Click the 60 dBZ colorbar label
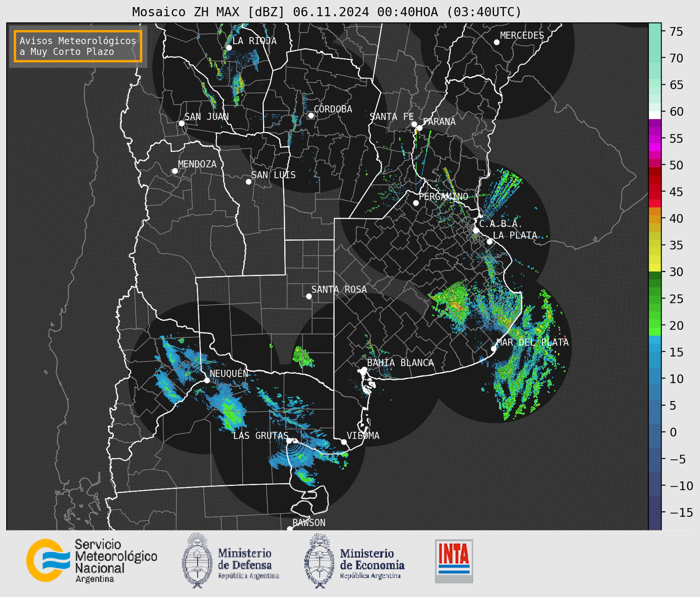 click(x=676, y=112)
